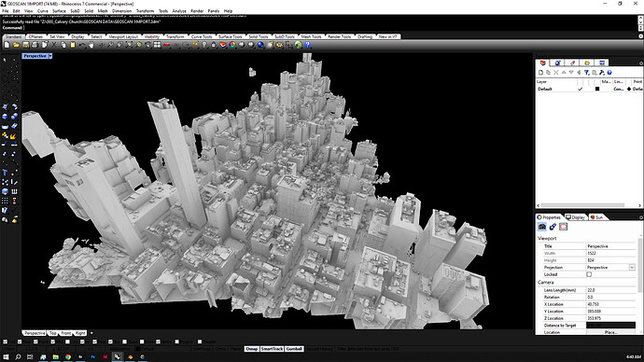
Task: Open the Layers panel gear options
Action: tap(641, 63)
